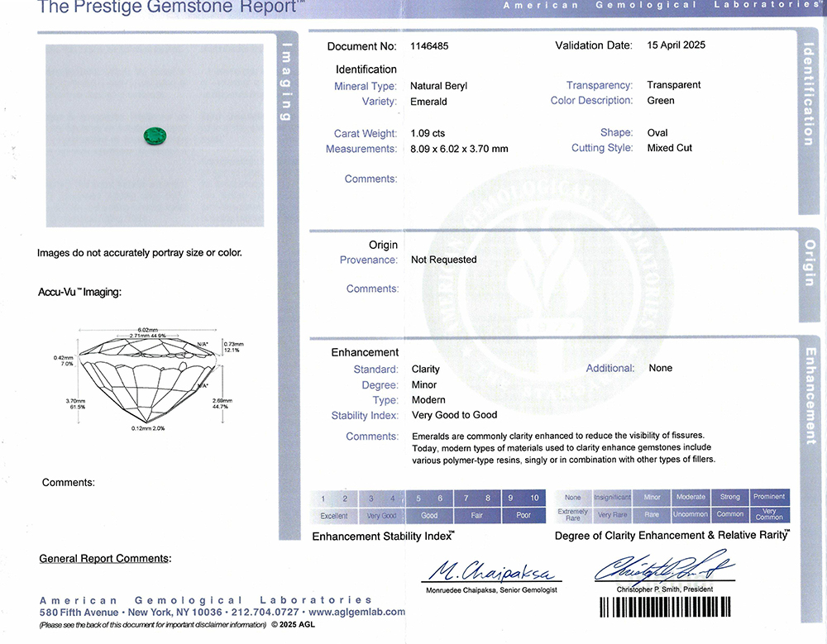The width and height of the screenshot is (827, 644).
Task: Select the vertical Imaging tab label
Action: 286,82
